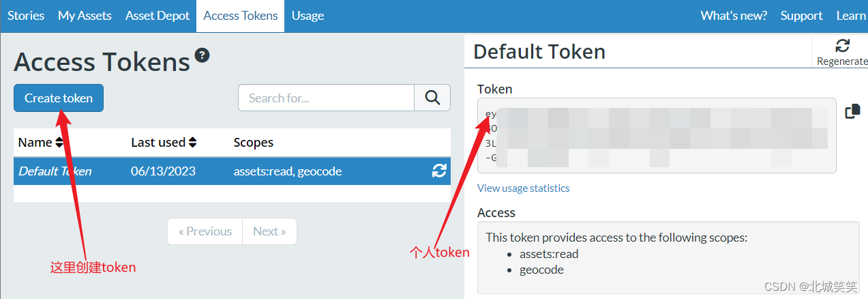Click refresh icon in Default Token row
The width and height of the screenshot is (868, 299).
click(x=439, y=171)
